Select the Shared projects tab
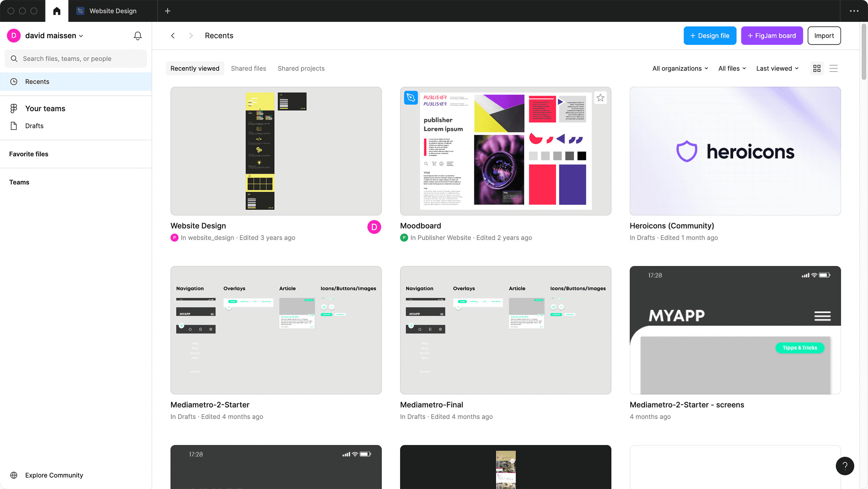Image resolution: width=868 pixels, height=489 pixels. (301, 68)
